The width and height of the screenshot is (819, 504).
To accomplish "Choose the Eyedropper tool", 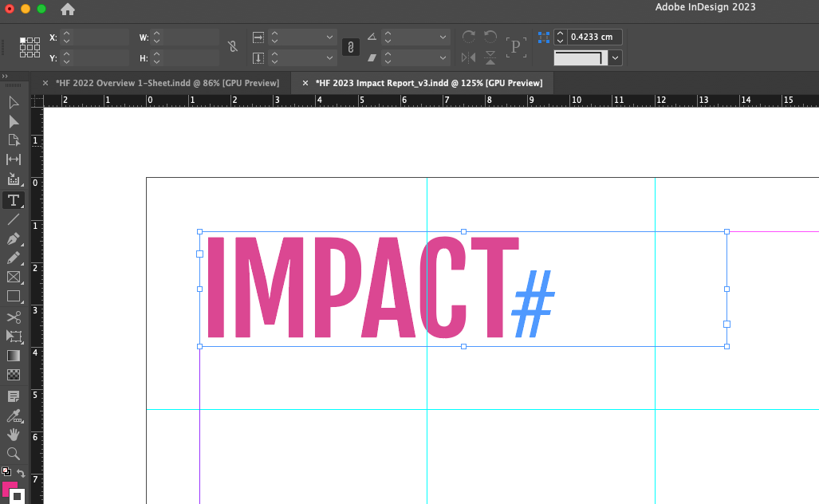I will point(13,415).
